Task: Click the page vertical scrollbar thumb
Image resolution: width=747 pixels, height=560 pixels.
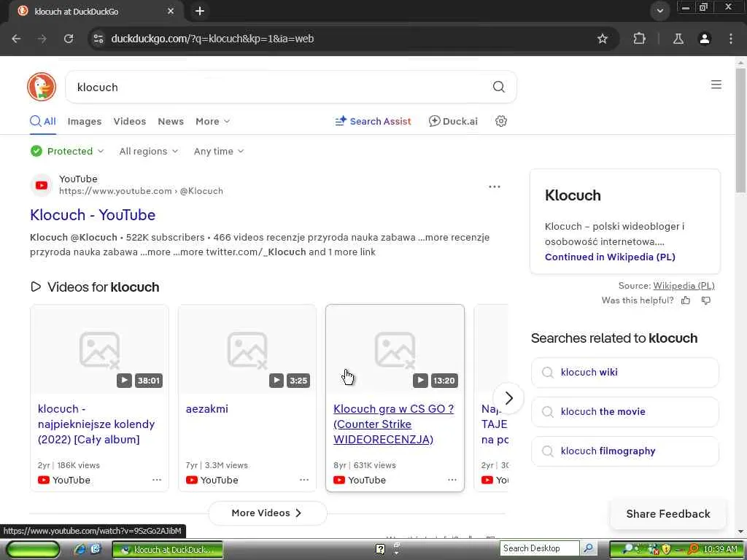Action: pyautogui.click(x=740, y=130)
